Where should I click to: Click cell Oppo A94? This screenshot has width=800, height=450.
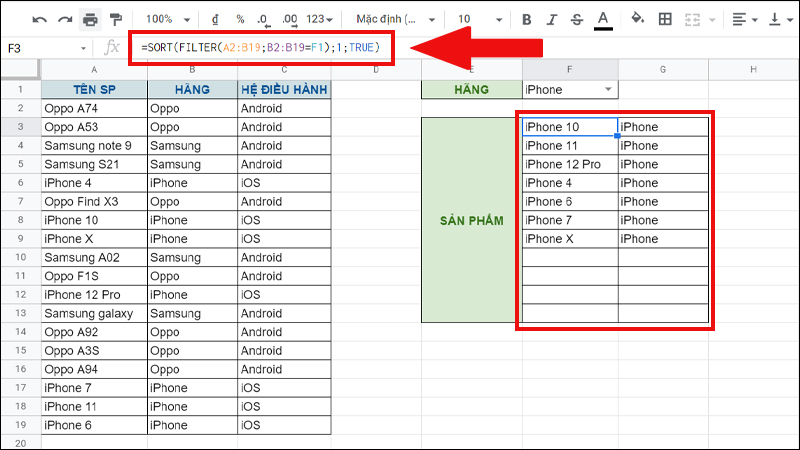[x=94, y=369]
